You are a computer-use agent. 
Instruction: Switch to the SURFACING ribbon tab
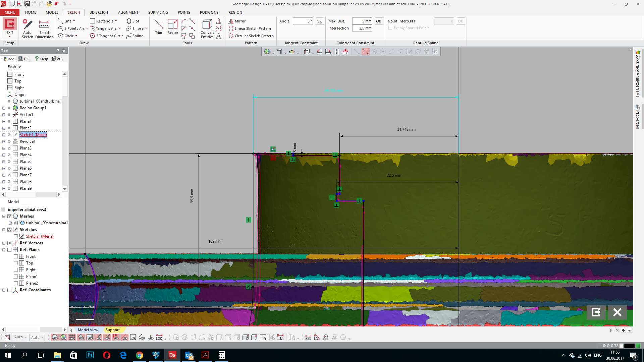(x=158, y=12)
